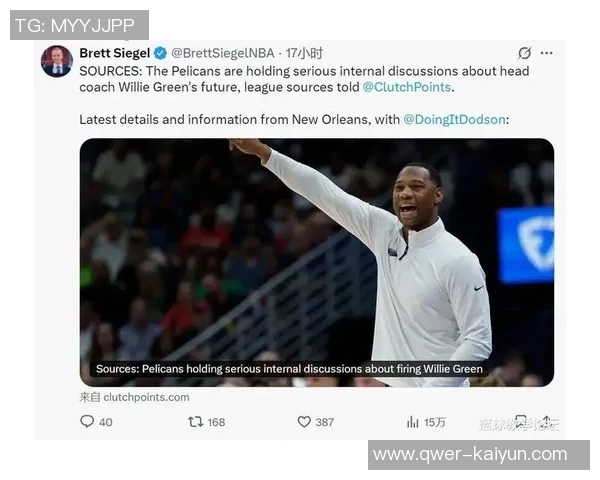Click the @ClutchPoints mention link
Image resolution: width=600 pixels, height=480 pixels.
[x=406, y=87]
